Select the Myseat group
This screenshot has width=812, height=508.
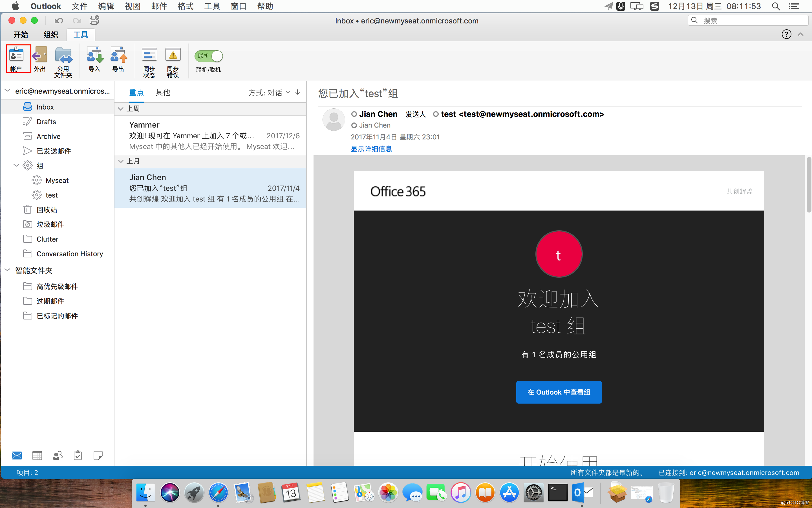pos(58,180)
